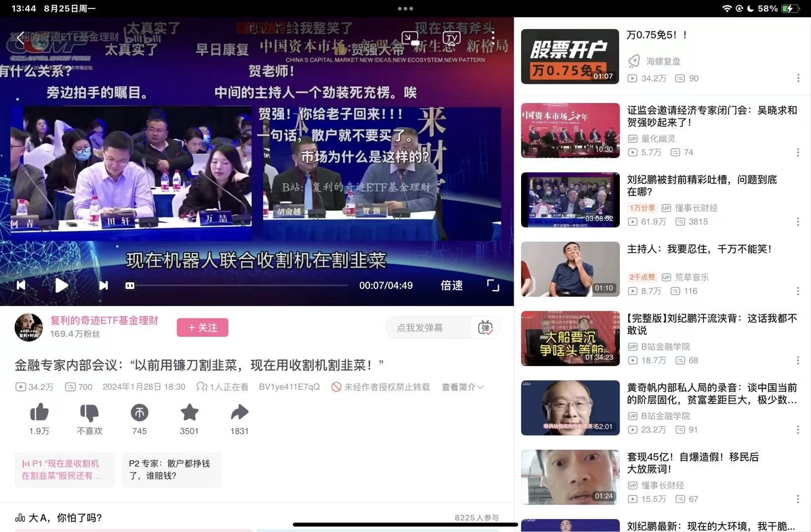Seek along the video progress bar

pyautogui.click(x=243, y=285)
